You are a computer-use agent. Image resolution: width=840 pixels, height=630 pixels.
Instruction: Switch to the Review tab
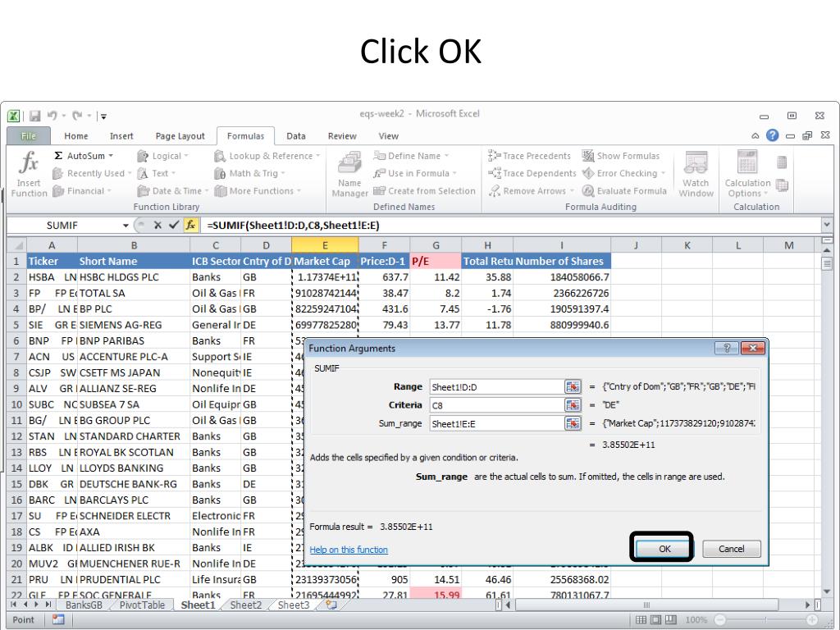coord(342,136)
